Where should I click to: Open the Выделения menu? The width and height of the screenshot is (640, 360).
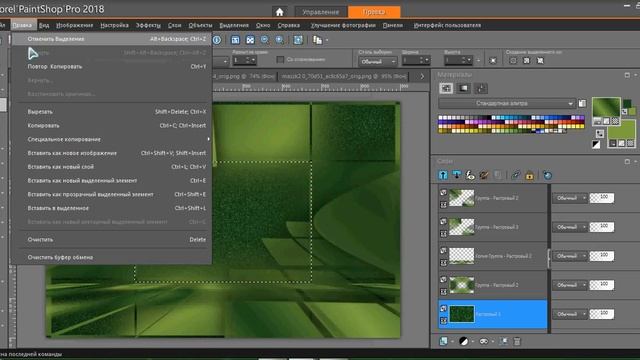tap(234, 25)
